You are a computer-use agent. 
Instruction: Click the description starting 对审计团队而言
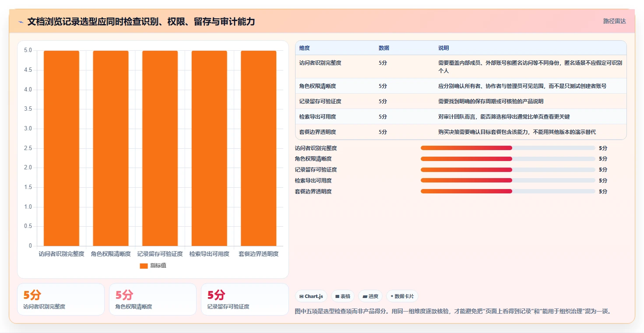click(x=504, y=117)
